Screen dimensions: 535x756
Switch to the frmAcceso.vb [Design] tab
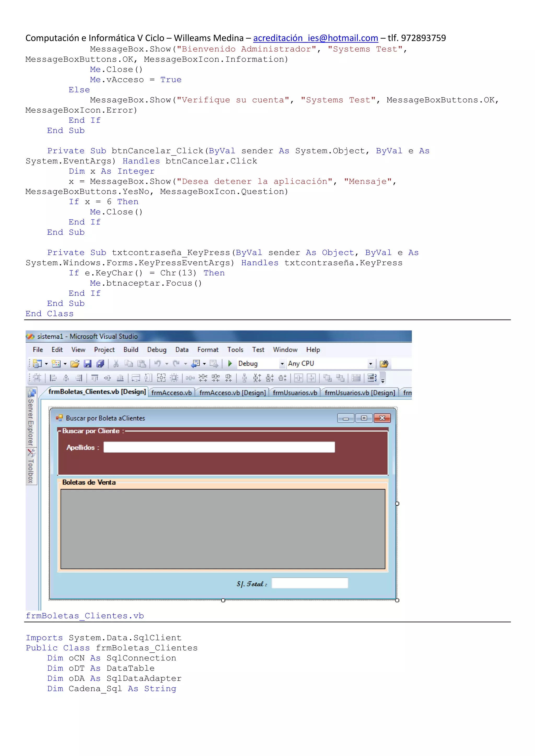tap(232, 393)
